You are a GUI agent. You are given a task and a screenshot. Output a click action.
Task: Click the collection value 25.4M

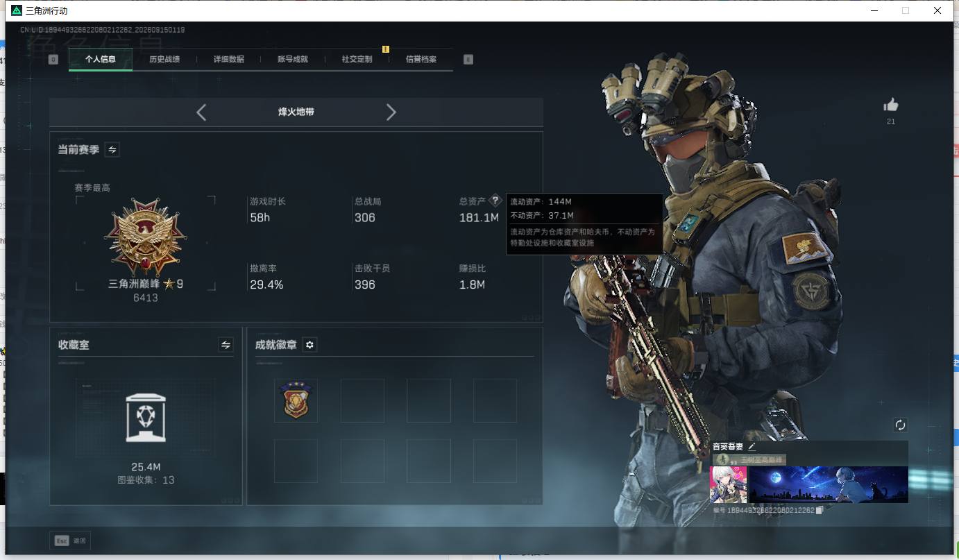146,467
